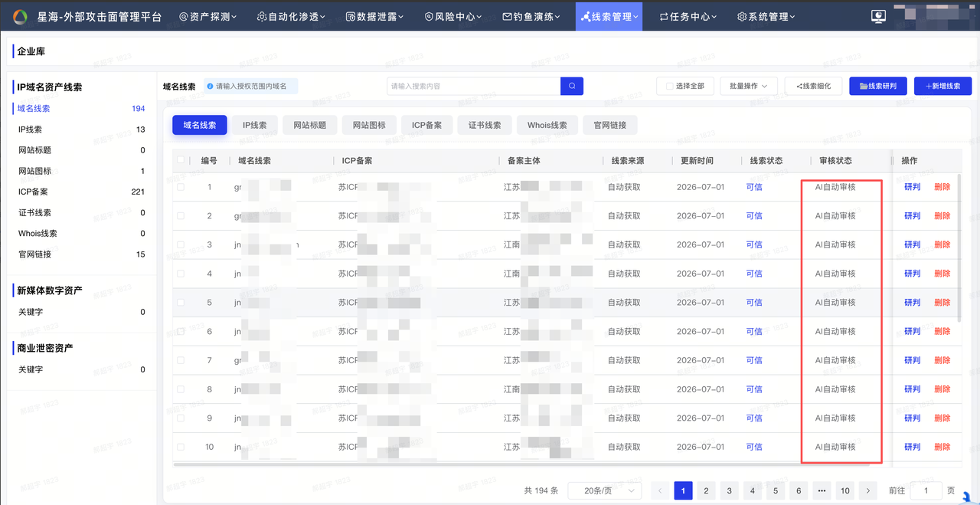Click 删除 for row 1

(x=942, y=187)
